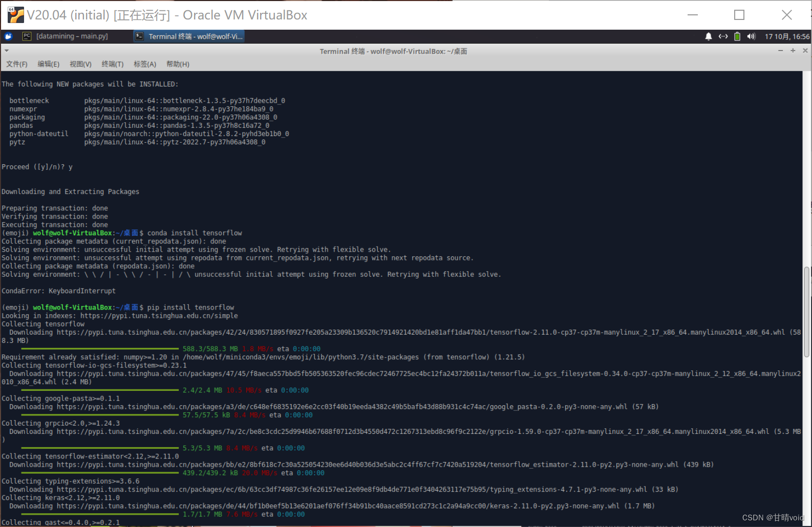Click the 'conda install tensorflow' command text
Screen dimensions: 812x527
[x=195, y=233]
